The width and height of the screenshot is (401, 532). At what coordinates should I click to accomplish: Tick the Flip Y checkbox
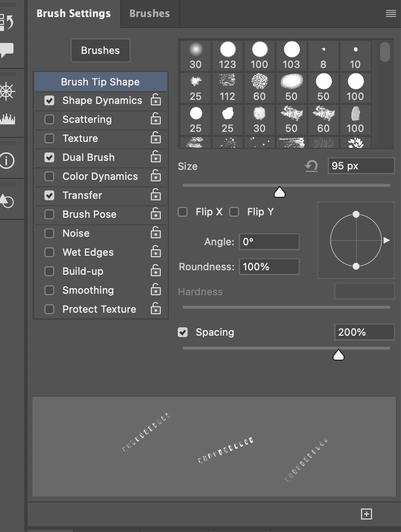point(234,212)
